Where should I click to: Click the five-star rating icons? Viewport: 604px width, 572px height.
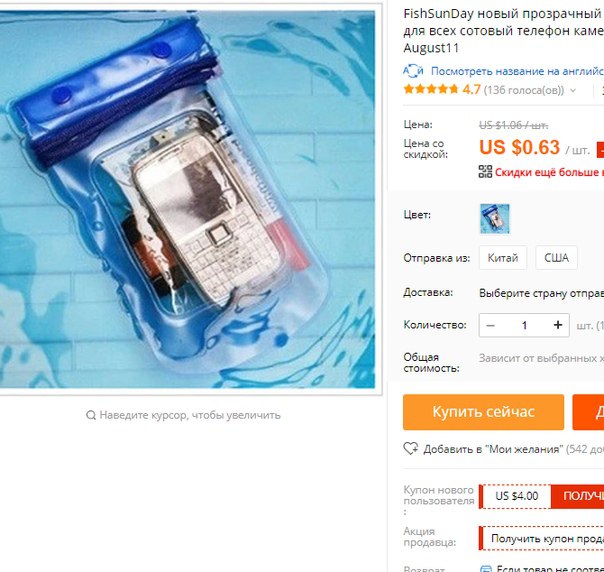coord(431,89)
